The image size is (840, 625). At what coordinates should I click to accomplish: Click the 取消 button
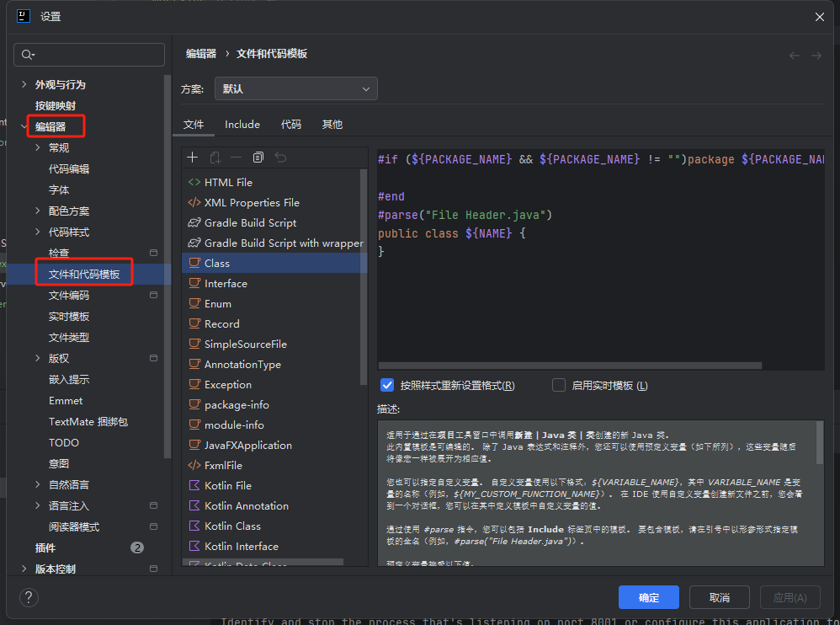(720, 597)
